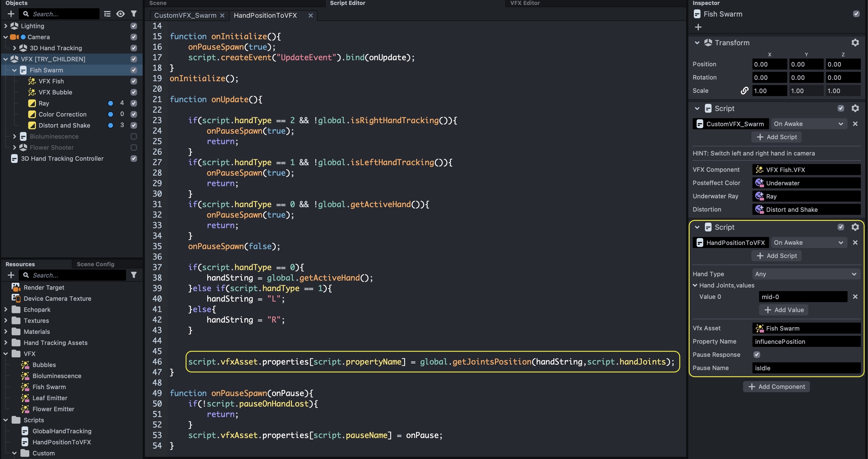Delete Value 0 using its X icon

click(x=855, y=297)
